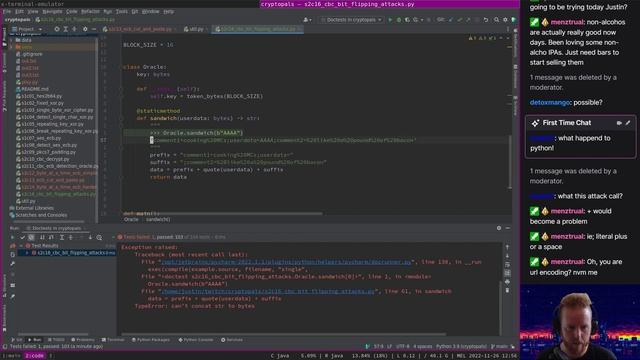Expand the data folder
The height and width of the screenshot is (360, 640).
coord(11,40)
